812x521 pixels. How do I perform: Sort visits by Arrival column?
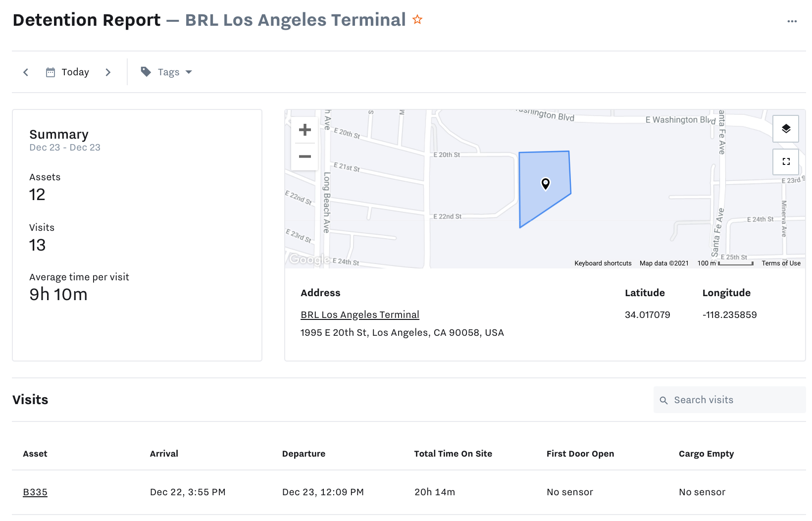164,454
